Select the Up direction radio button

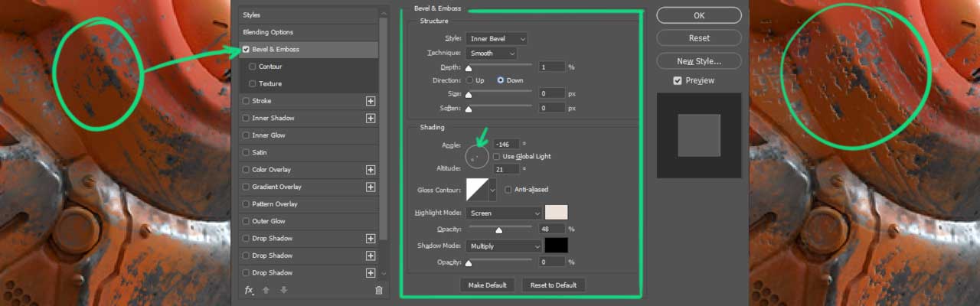pyautogui.click(x=469, y=80)
